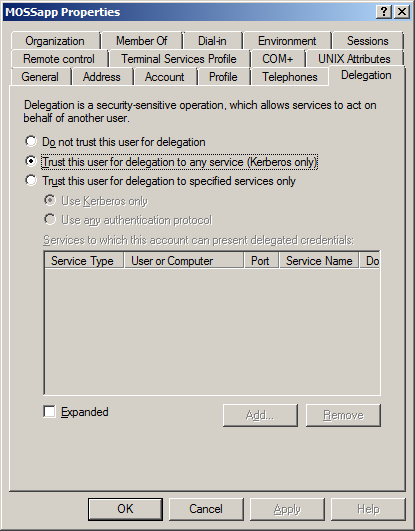415x531 pixels.
Task: Open the Remote control tab
Action: coord(59,59)
